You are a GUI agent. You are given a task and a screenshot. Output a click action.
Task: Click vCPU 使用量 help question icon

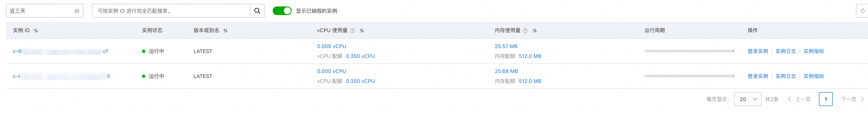(352, 30)
